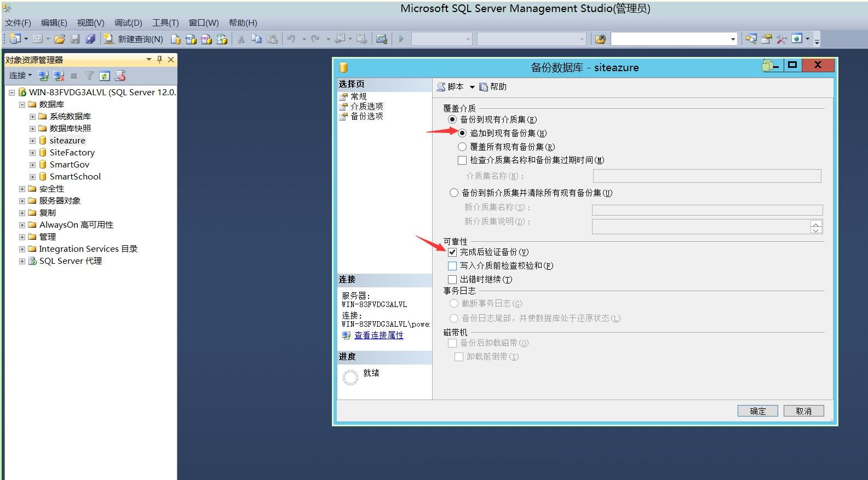
Task: Select the SmartGov database in the tree
Action: point(70,165)
